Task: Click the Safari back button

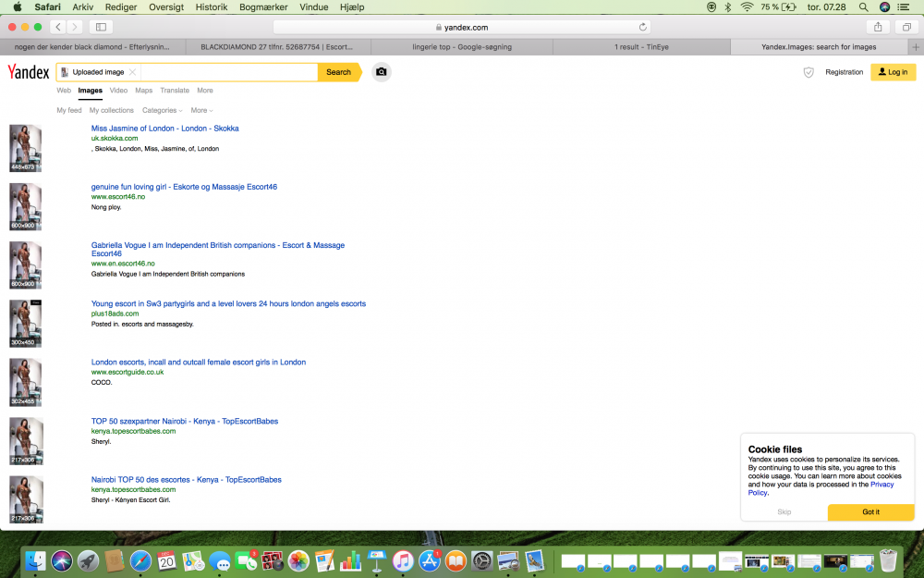Action: [57, 27]
